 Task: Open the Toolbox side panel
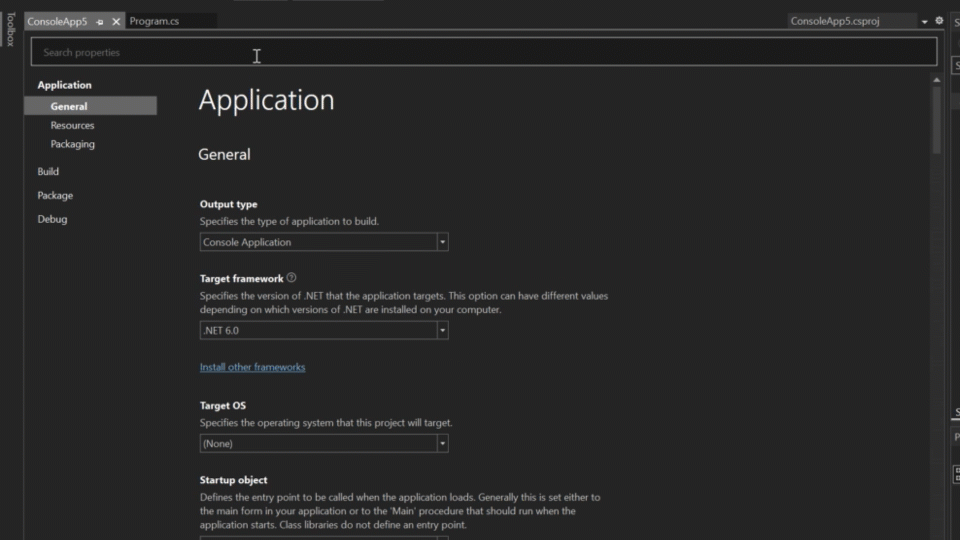click(x=10, y=29)
